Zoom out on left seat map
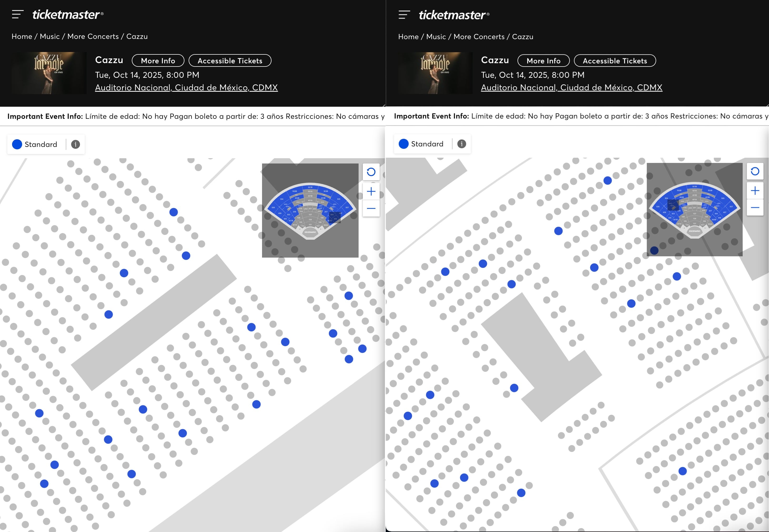The image size is (769, 532). [371, 209]
